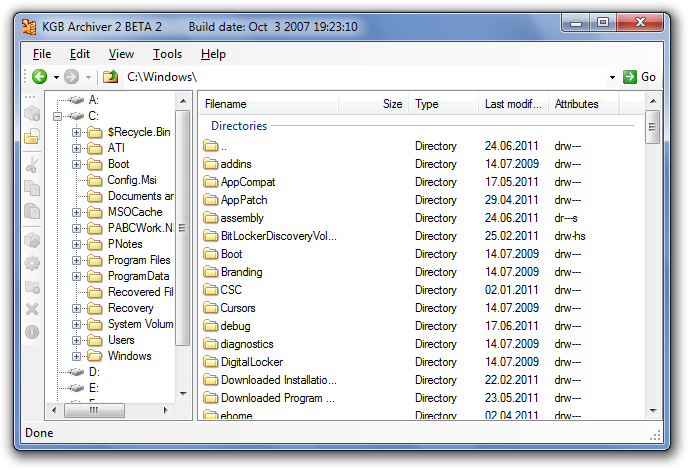This screenshot has width=689, height=470.
Task: Click the info circle icon
Action: pyautogui.click(x=32, y=332)
